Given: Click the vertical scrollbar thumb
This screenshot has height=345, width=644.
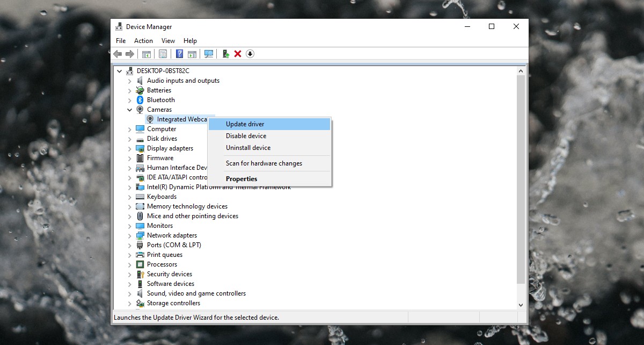Looking at the screenshot, I should [x=521, y=179].
